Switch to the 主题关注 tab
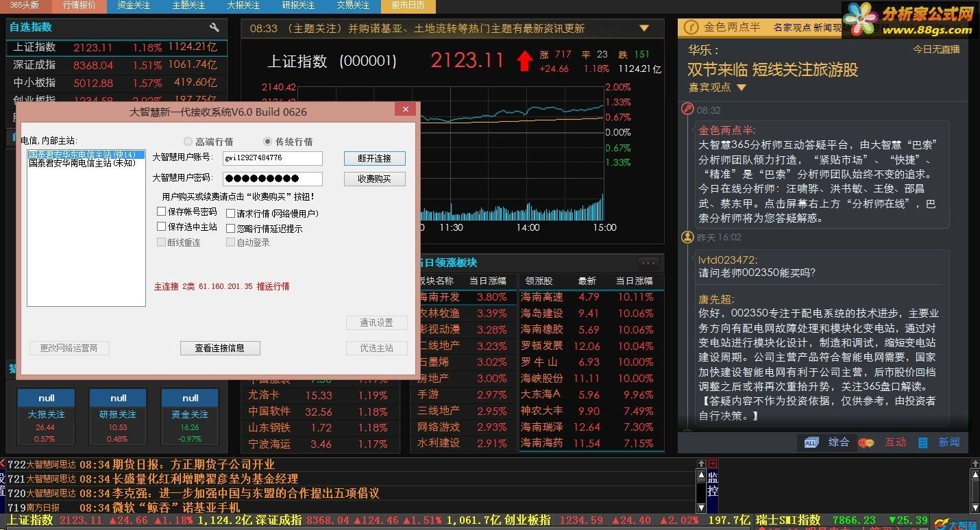The height and width of the screenshot is (530, 980). (x=188, y=5)
